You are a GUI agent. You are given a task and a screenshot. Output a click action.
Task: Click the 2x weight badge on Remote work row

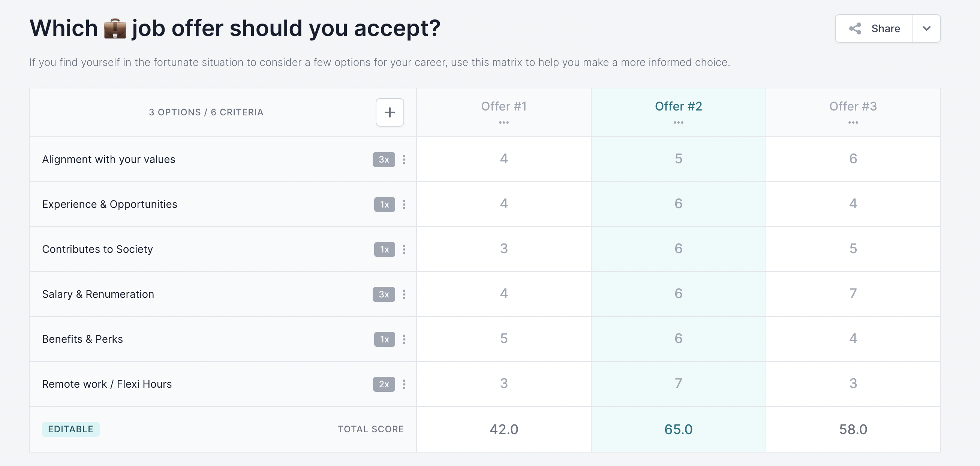pyautogui.click(x=384, y=384)
